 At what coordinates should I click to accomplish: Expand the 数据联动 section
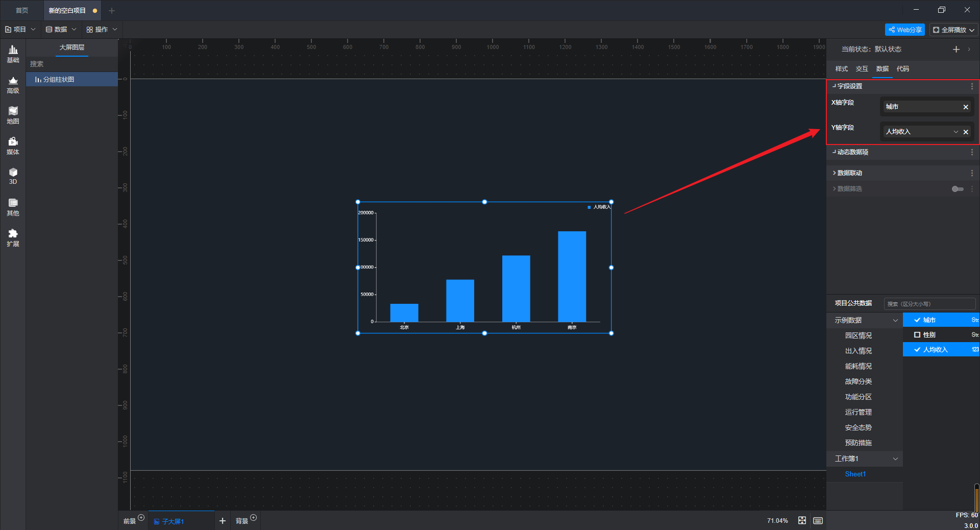point(834,173)
